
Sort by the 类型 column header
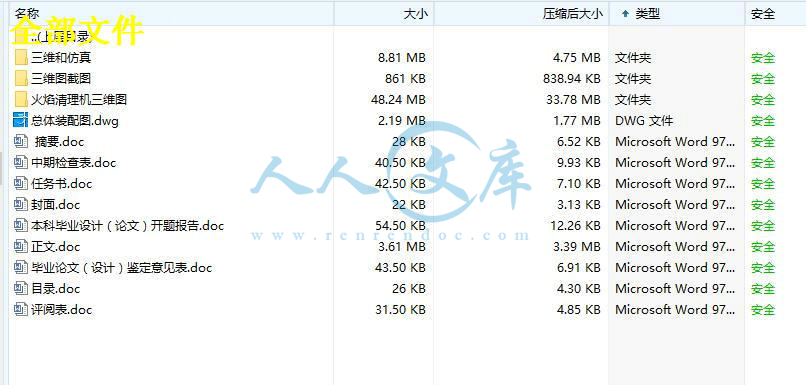pyautogui.click(x=677, y=13)
